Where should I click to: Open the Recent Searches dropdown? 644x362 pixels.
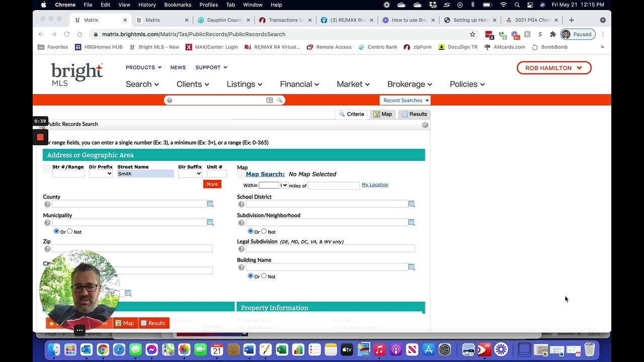[406, 100]
